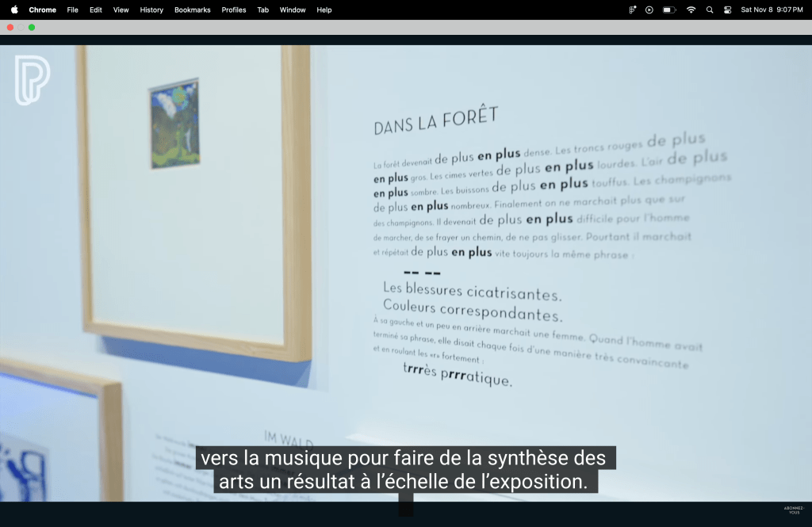Viewport: 812px width, 527px height.
Task: Expand the View menu
Action: (x=121, y=10)
